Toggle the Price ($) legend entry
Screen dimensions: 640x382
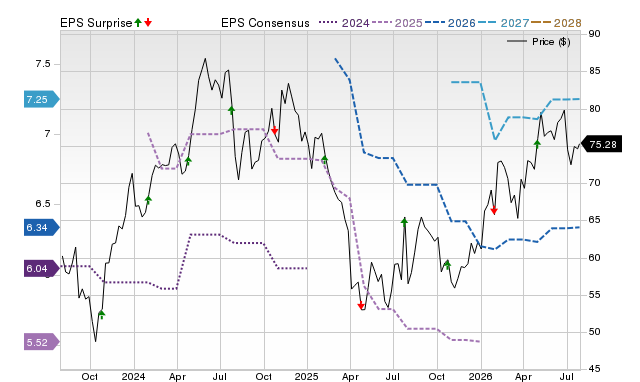(x=539, y=42)
